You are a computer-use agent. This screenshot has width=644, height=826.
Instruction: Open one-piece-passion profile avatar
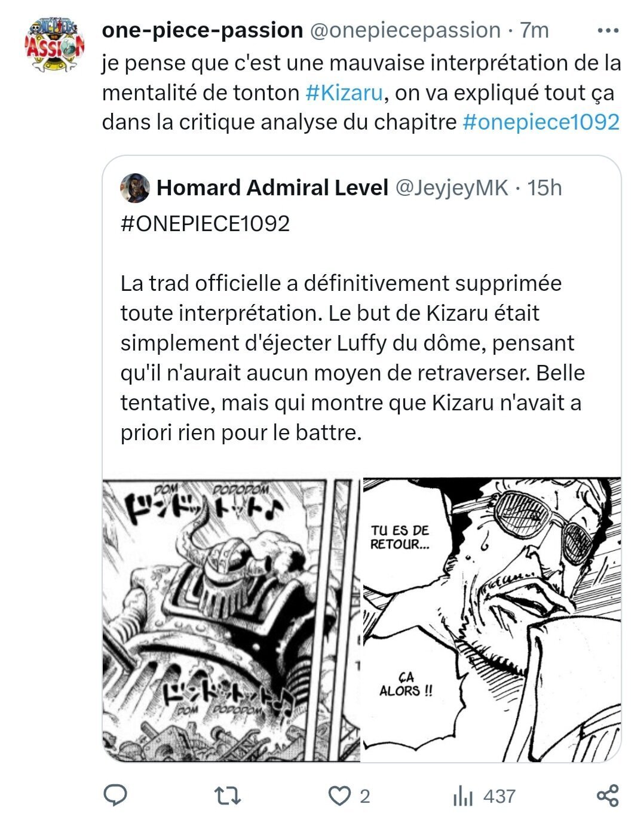tap(54, 45)
